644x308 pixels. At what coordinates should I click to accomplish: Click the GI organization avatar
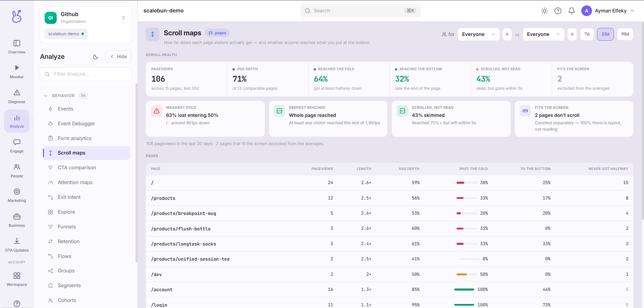pos(51,18)
